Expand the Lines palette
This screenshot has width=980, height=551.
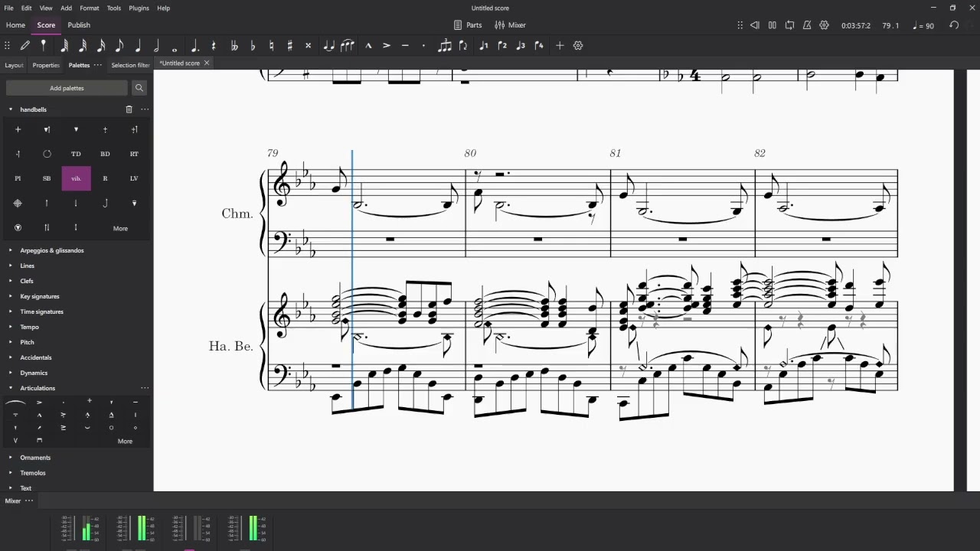11,266
